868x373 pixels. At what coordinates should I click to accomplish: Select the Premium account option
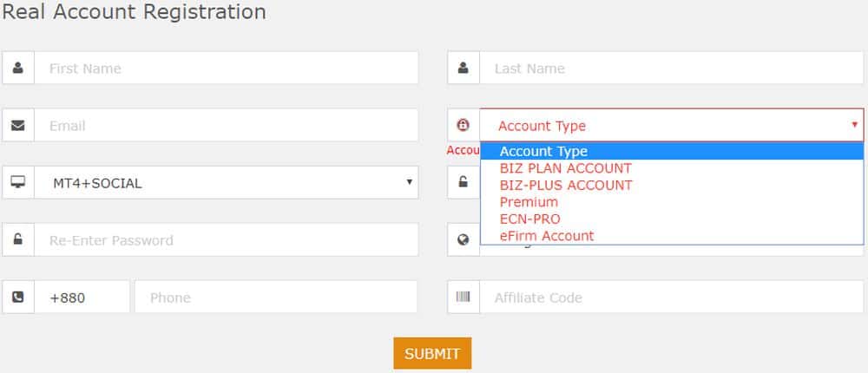(529, 202)
